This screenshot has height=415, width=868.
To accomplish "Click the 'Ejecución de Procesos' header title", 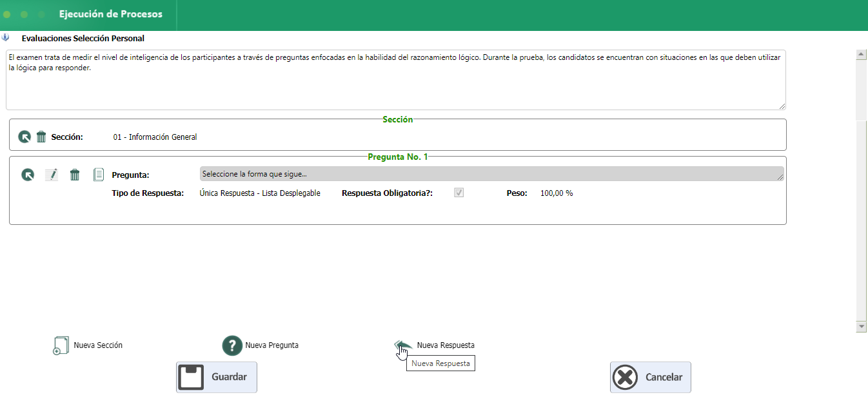I will click(x=111, y=14).
